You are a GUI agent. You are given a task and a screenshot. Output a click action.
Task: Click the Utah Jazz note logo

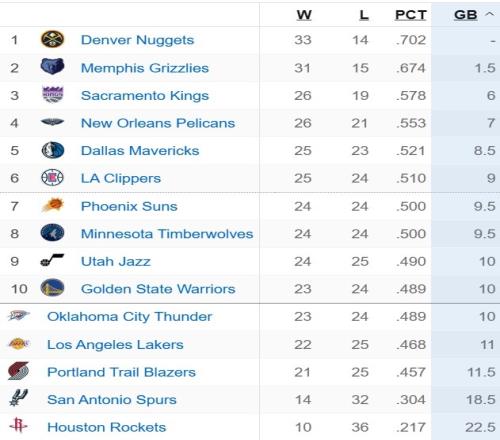pyautogui.click(x=52, y=260)
